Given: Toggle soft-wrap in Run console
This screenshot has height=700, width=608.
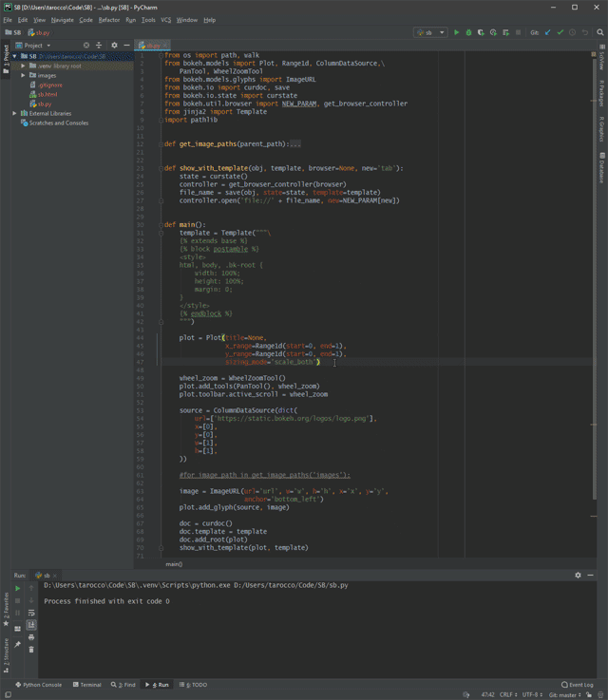Looking at the screenshot, I should coord(31,613).
